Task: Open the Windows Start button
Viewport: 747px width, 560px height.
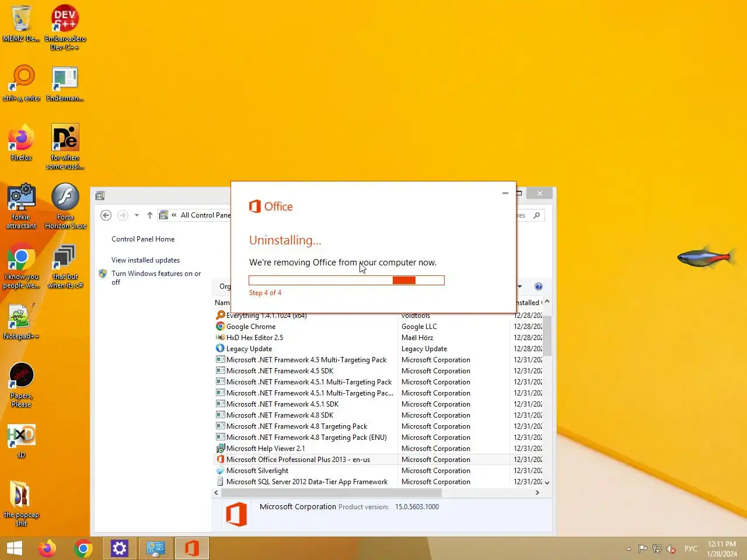Action: point(14,548)
